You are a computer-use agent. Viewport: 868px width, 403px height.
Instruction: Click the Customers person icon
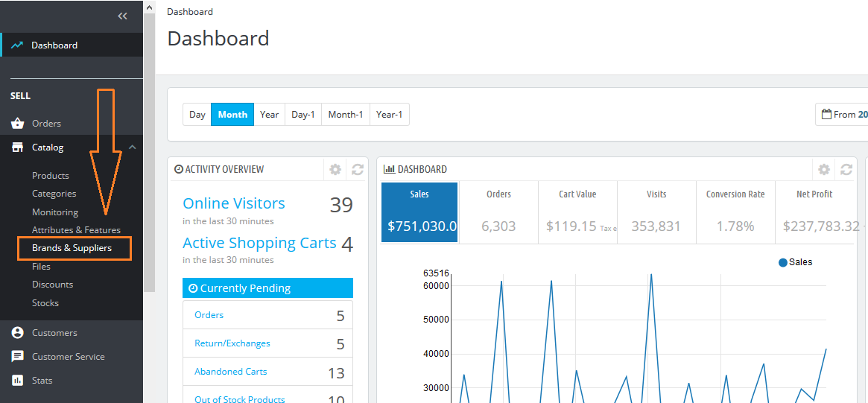tap(18, 333)
